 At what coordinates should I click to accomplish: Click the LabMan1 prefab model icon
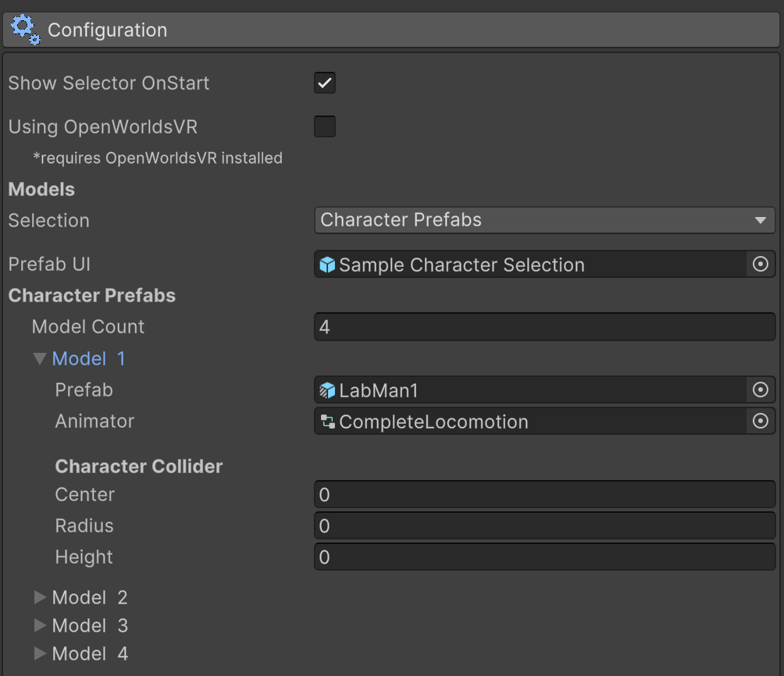pyautogui.click(x=328, y=390)
